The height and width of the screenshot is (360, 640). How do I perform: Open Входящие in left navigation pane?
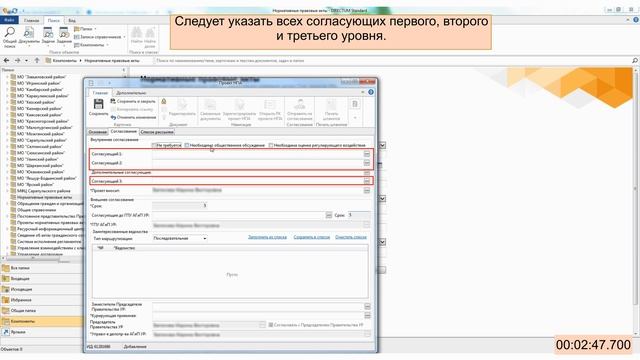click(x=41, y=279)
